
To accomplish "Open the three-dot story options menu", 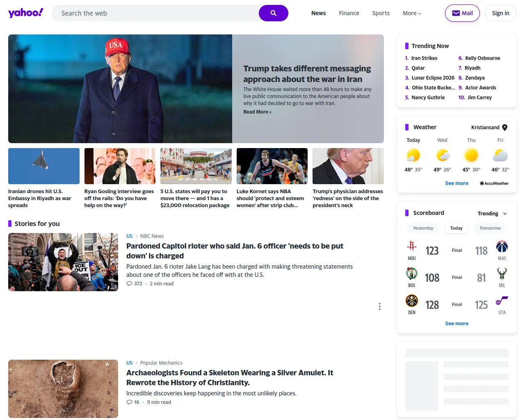I will [x=380, y=306].
